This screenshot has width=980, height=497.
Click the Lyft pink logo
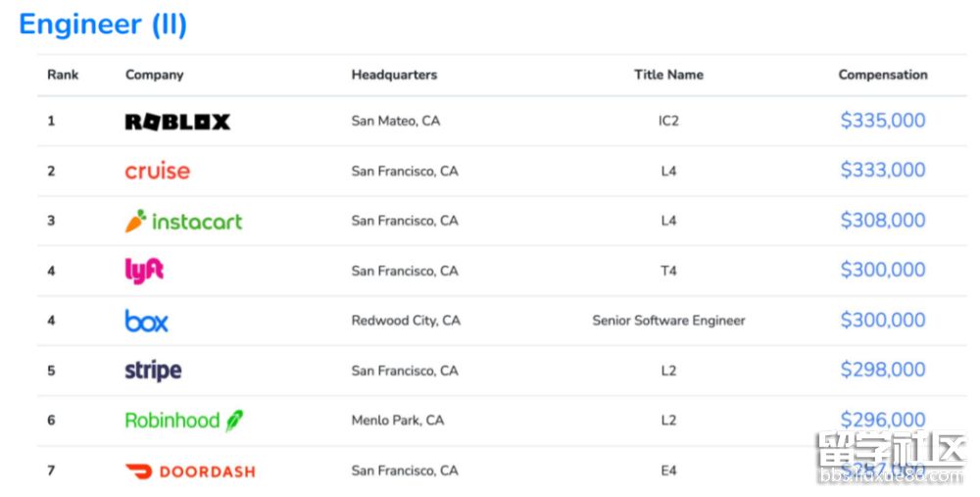pyautogui.click(x=144, y=271)
